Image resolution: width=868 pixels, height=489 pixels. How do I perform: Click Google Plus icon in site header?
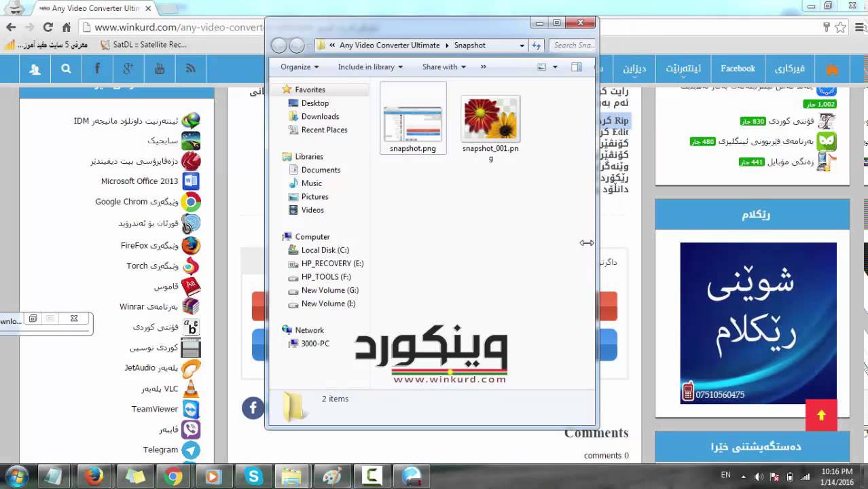[x=128, y=69]
